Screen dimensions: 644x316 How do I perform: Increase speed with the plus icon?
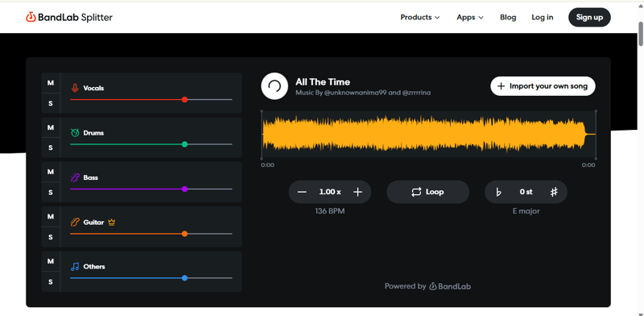pyautogui.click(x=357, y=192)
